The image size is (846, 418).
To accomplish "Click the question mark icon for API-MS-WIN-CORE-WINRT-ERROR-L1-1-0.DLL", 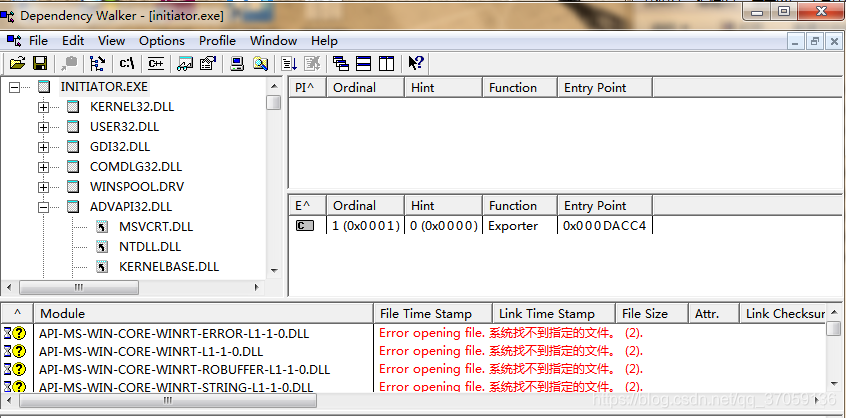I will coord(19,334).
